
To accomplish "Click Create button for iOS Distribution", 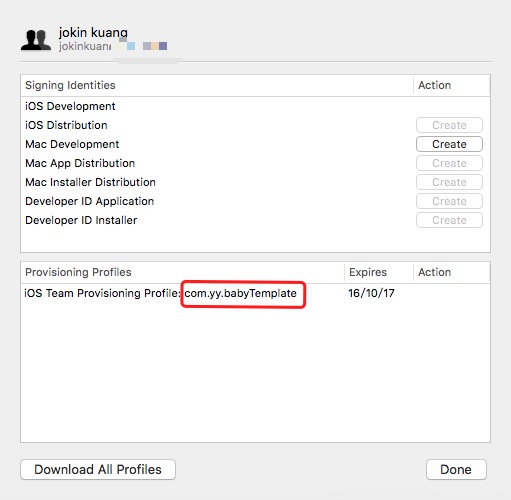I will pos(449,125).
